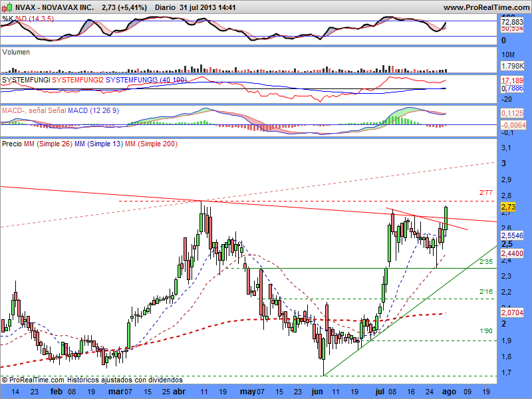The image size is (532, 399).
Task: Click the MACD histogram value -0,0064
Action: click(513, 125)
